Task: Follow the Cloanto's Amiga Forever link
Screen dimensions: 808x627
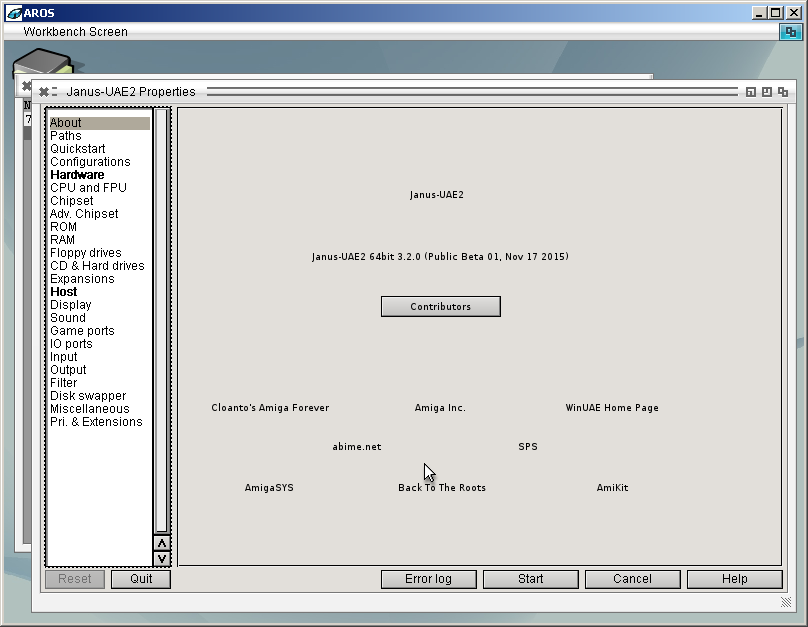Action: [270, 408]
